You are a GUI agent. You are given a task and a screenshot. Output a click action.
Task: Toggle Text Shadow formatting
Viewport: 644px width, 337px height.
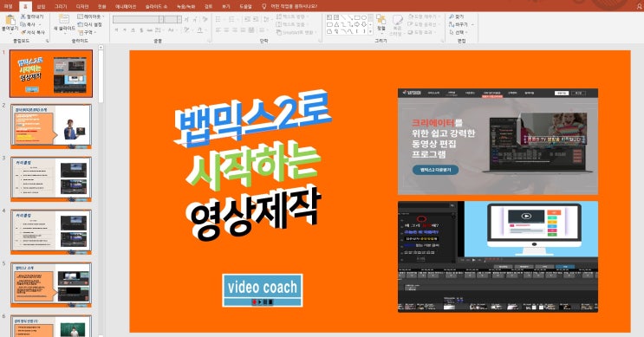tap(141, 30)
